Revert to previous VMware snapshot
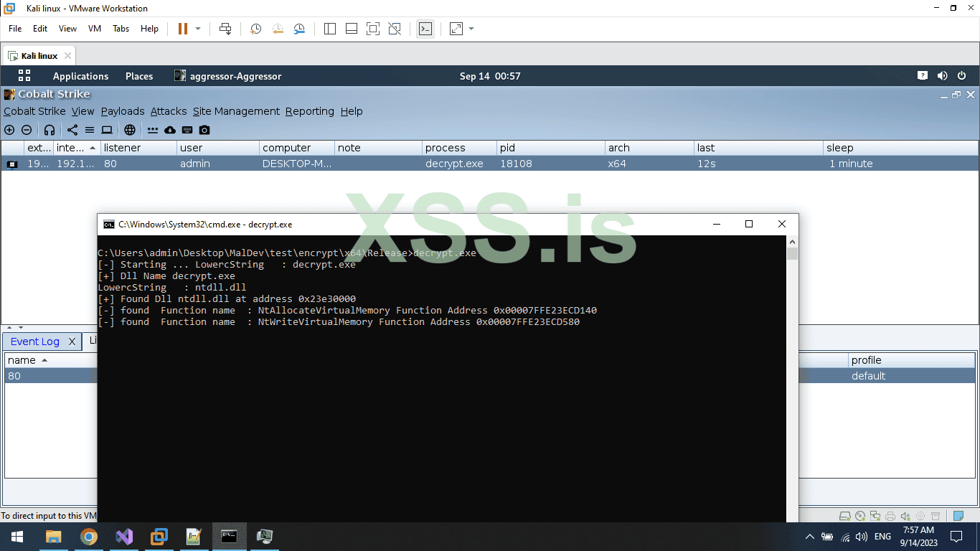 pyautogui.click(x=278, y=29)
